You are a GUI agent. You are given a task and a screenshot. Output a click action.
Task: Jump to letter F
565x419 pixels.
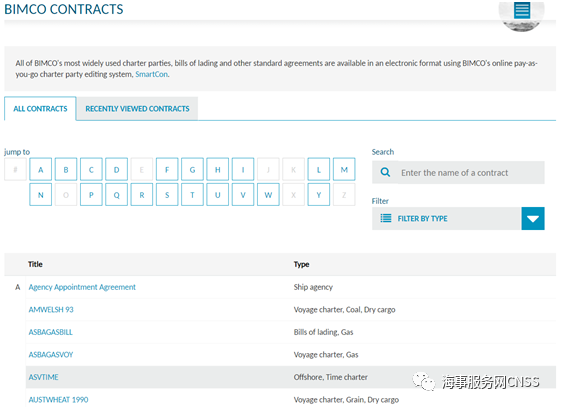coord(167,169)
